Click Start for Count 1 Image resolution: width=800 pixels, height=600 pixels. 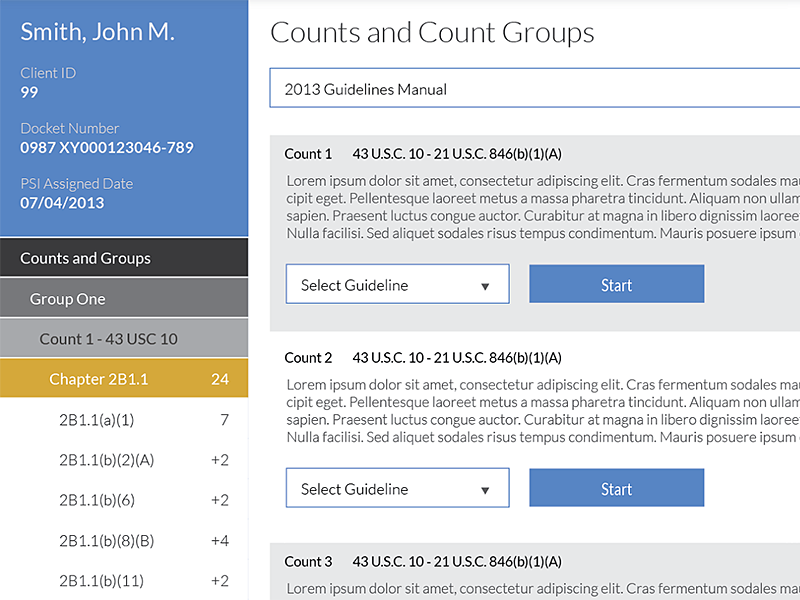coord(616,283)
